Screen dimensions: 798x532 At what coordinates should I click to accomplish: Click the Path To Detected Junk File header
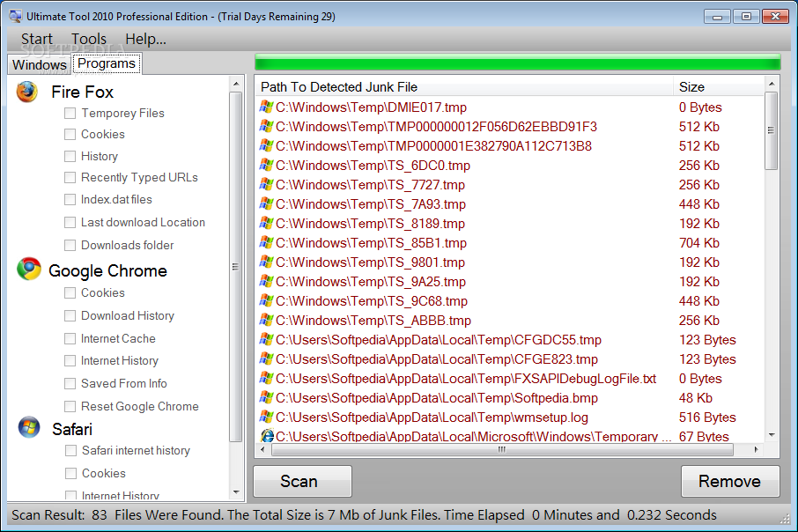(x=465, y=87)
